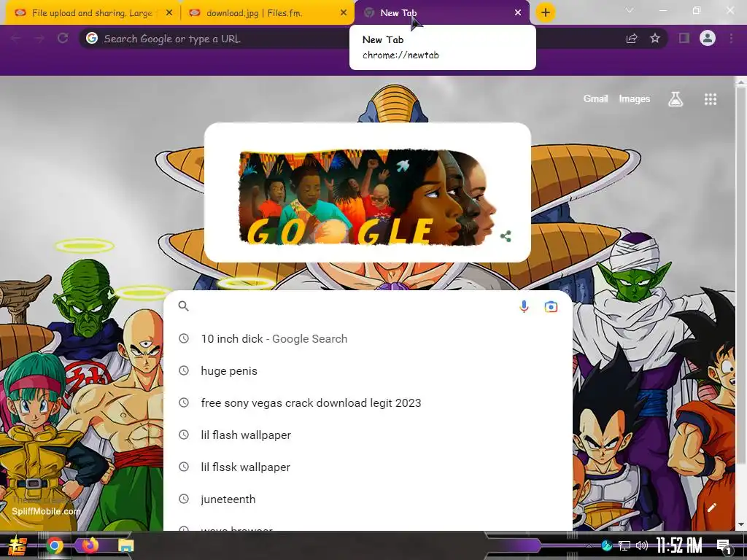Click the taskbar clock 11:52 AM

click(x=679, y=545)
